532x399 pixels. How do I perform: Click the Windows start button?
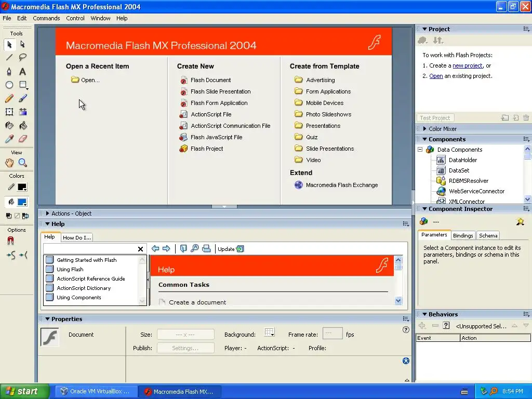(25, 391)
